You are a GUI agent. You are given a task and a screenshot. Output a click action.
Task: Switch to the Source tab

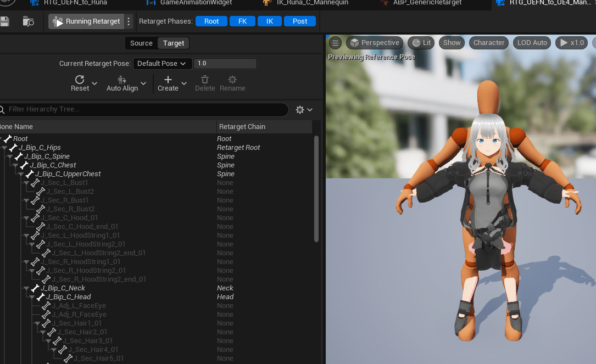pos(141,43)
